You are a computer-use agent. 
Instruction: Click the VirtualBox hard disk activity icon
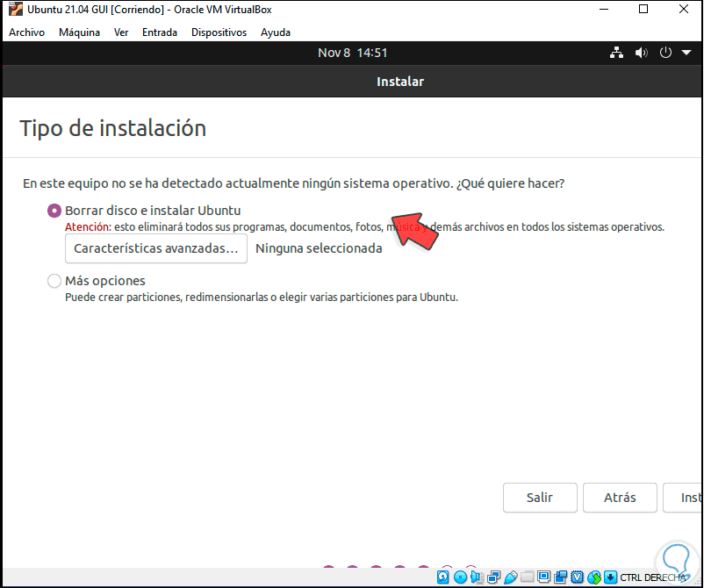tap(442, 577)
